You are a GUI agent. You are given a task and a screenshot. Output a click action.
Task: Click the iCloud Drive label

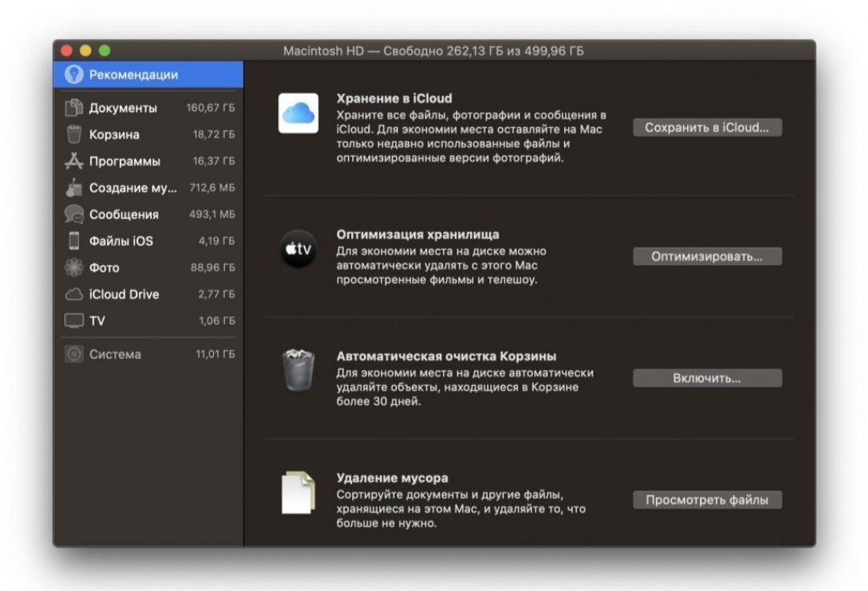tap(124, 294)
